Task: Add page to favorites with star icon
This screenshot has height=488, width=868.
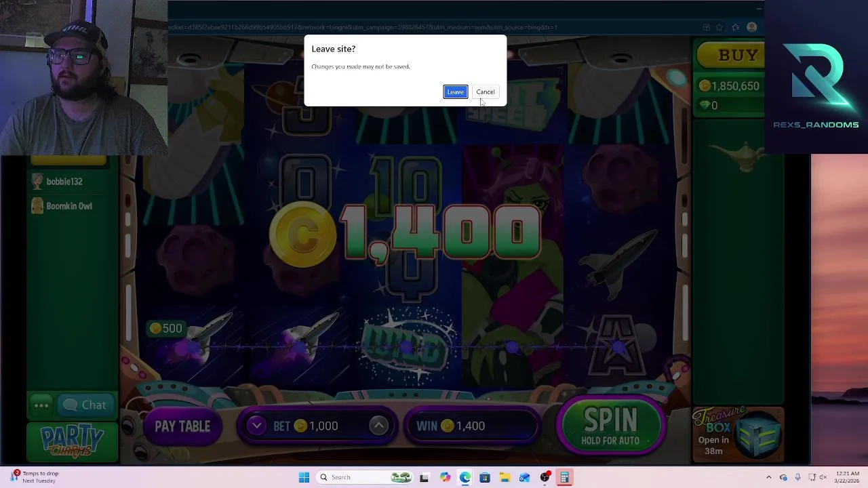Action: (x=719, y=27)
